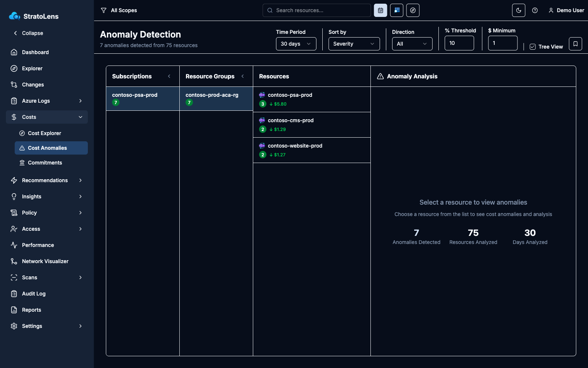The width and height of the screenshot is (588, 368).
Task: Collapse the Costs submenu chevron
Action: [80, 117]
